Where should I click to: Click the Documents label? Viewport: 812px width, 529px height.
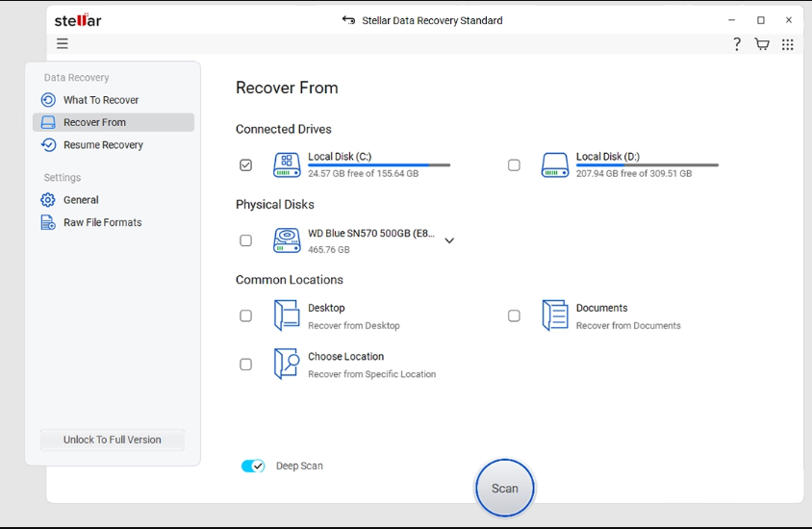601,308
